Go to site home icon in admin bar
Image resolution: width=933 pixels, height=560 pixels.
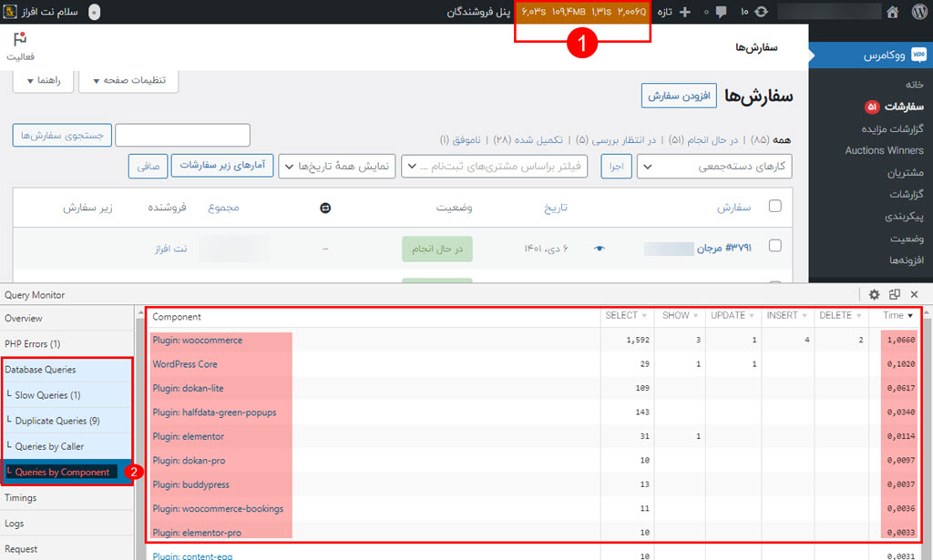tap(892, 12)
